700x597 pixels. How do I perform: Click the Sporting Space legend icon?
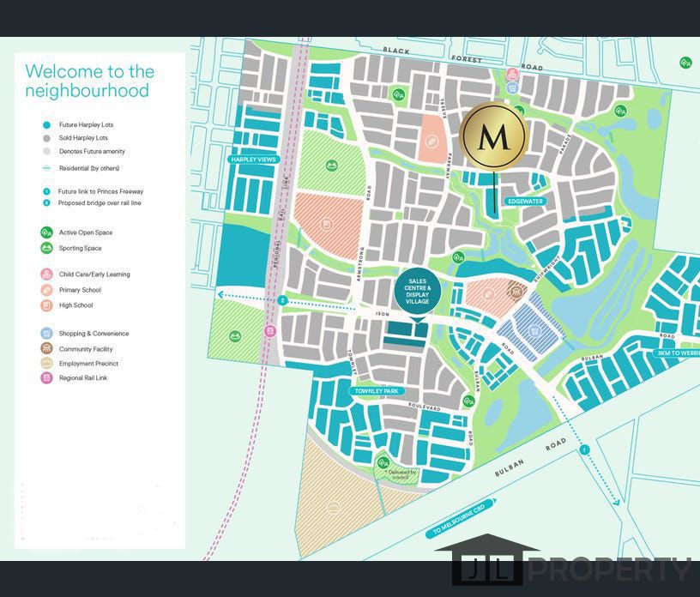(45, 248)
